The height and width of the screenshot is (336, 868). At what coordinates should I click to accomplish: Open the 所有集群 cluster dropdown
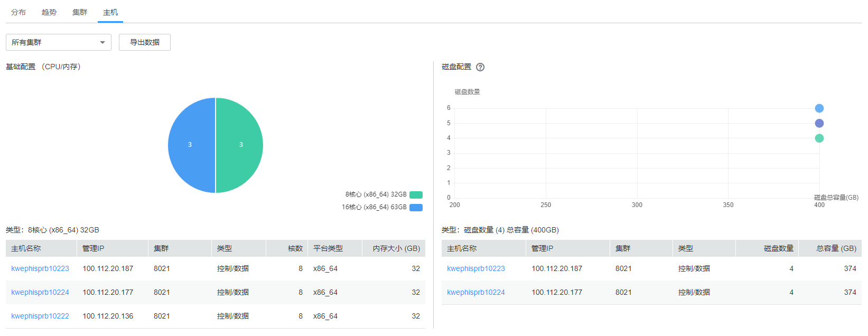click(x=58, y=42)
